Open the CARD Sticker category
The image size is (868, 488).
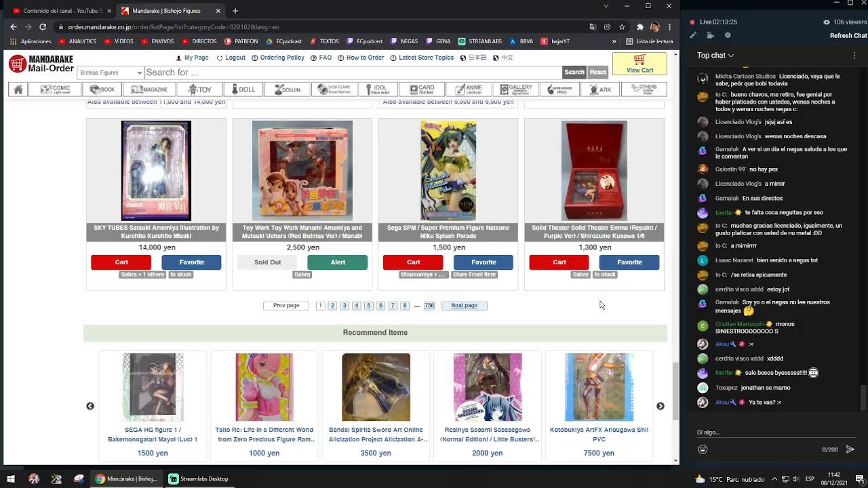[x=421, y=89]
